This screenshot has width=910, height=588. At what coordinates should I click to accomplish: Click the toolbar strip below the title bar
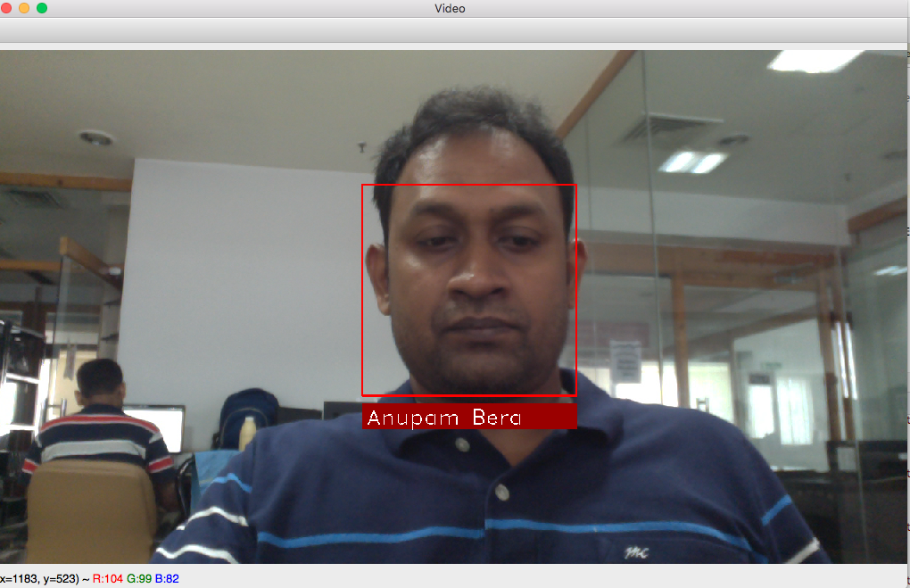click(x=446, y=31)
